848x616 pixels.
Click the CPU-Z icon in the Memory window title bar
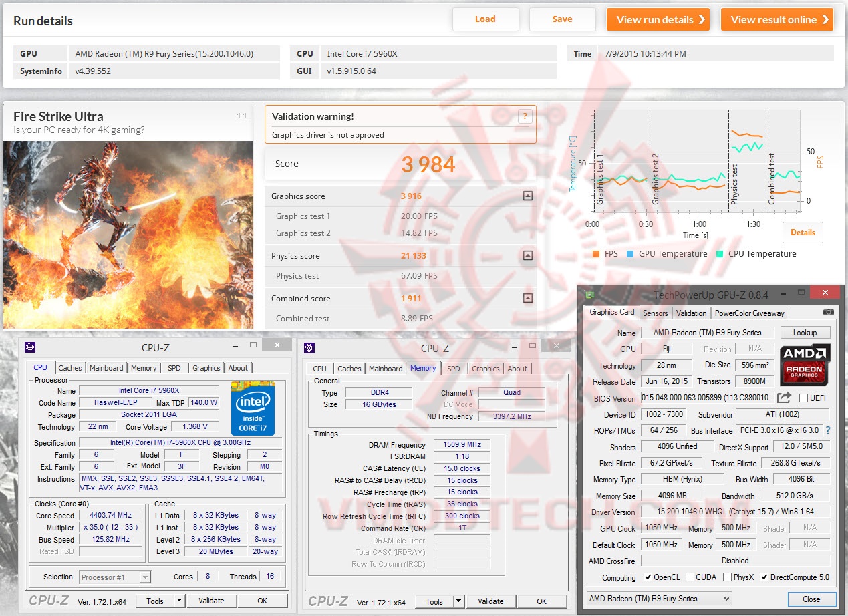(x=309, y=347)
